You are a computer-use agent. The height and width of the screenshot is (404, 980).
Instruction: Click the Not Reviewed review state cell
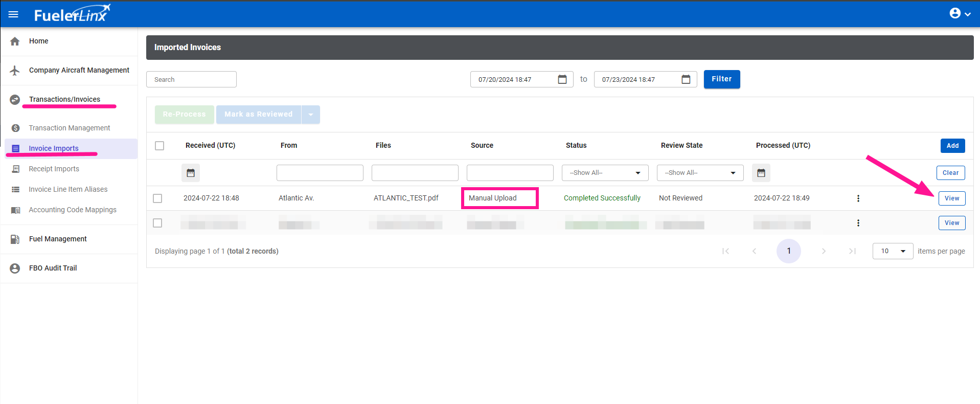click(680, 198)
